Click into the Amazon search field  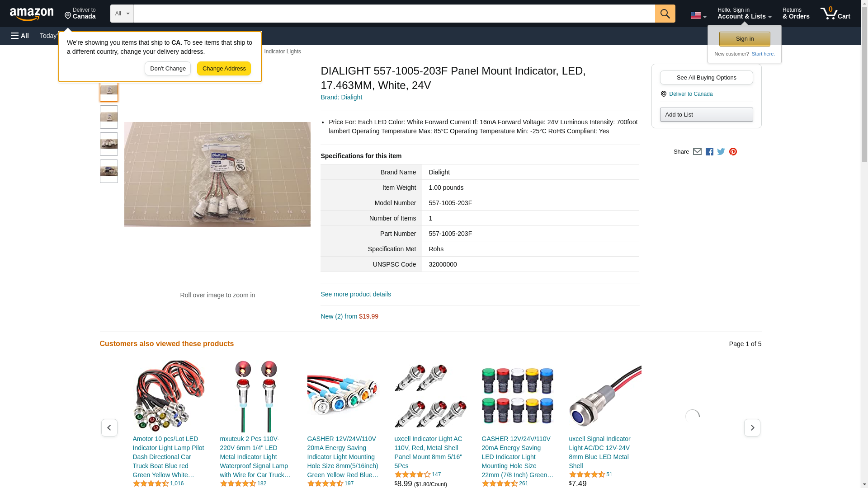(x=394, y=14)
